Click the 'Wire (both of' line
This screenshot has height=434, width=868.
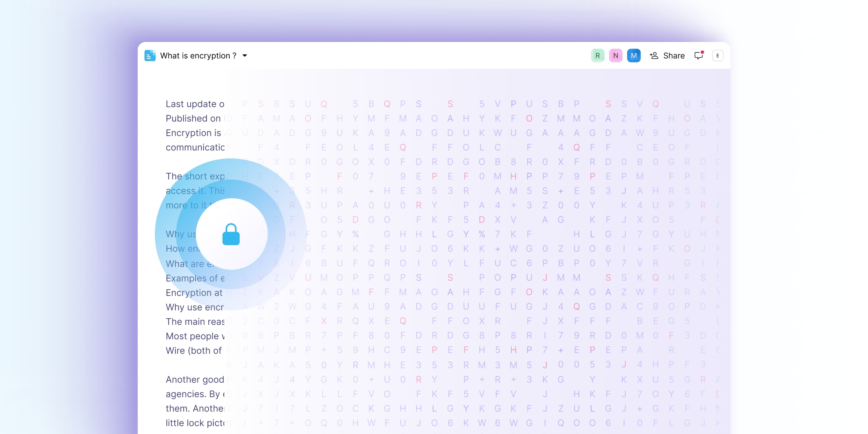pyautogui.click(x=193, y=351)
